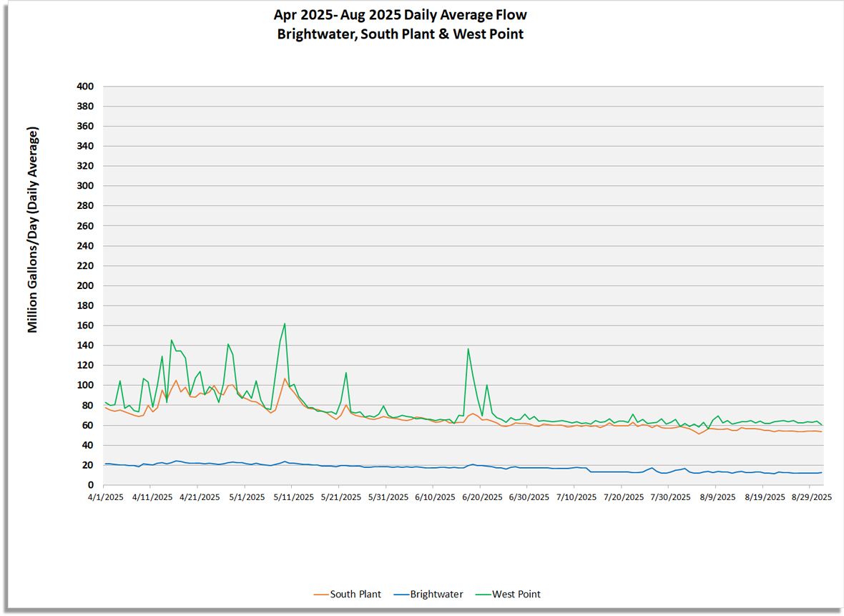Select the blue Brightwater legend line marker
This screenshot has width=844, height=616.
click(401, 594)
